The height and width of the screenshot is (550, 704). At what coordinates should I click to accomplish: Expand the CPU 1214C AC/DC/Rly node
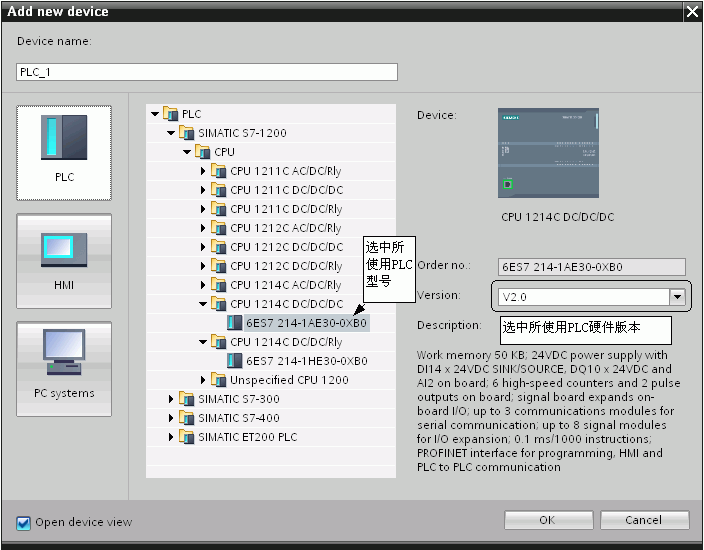click(202, 285)
